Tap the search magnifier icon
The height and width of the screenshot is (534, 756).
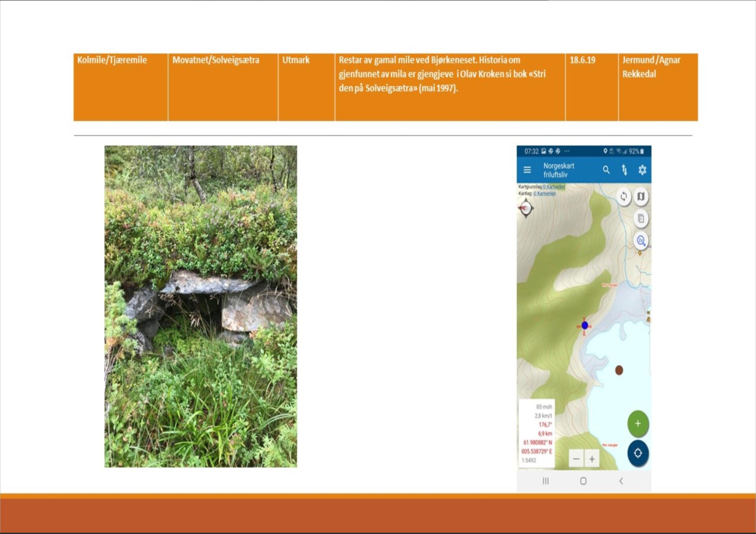tap(606, 170)
